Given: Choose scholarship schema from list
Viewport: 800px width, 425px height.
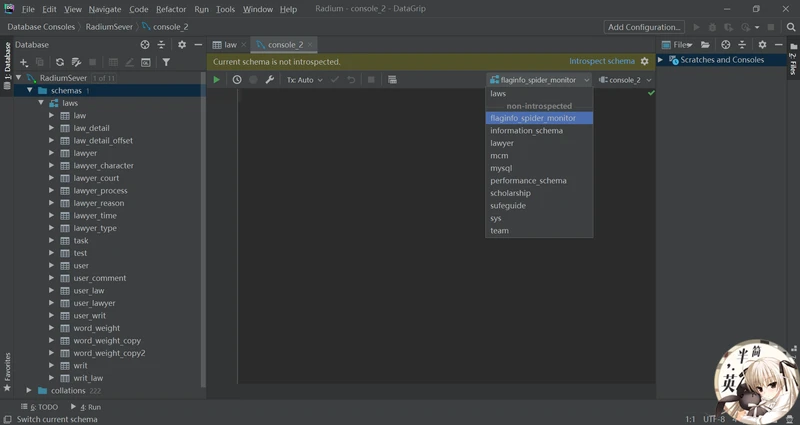Looking at the screenshot, I should [x=539, y=193].
